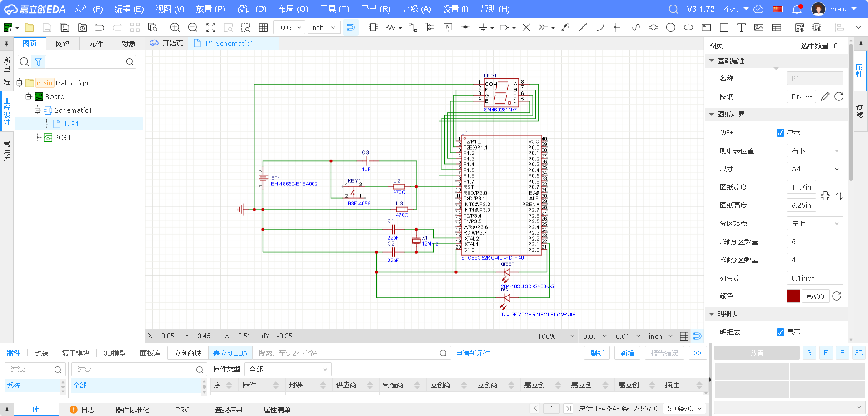The image size is (868, 416).
Task: Click the filter funnel icon in project panel
Action: point(38,62)
